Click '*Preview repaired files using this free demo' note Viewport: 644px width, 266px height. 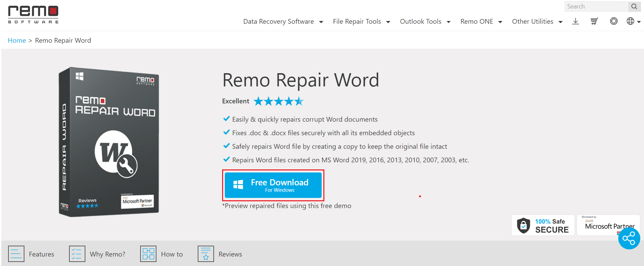click(287, 206)
